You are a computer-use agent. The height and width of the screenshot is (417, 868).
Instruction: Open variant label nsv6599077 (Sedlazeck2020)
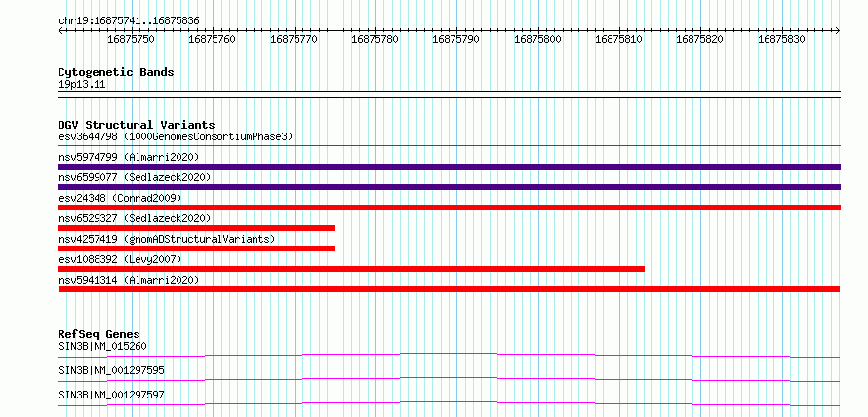135,177
